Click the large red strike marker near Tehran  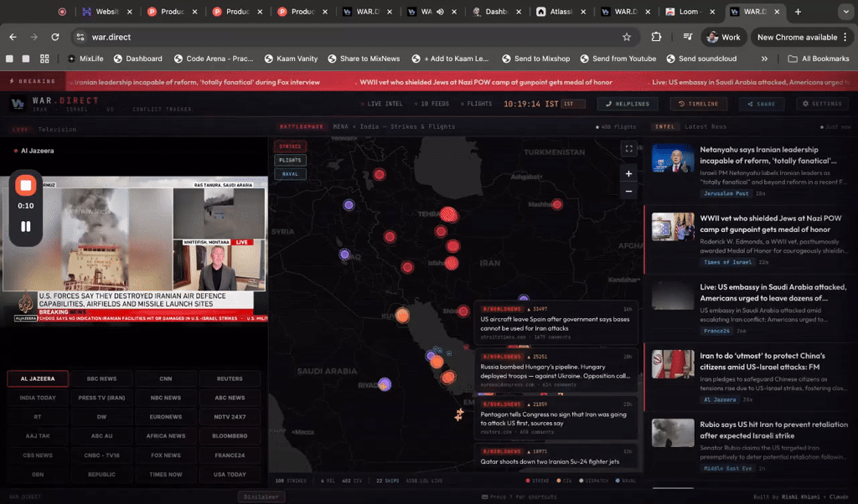449,215
